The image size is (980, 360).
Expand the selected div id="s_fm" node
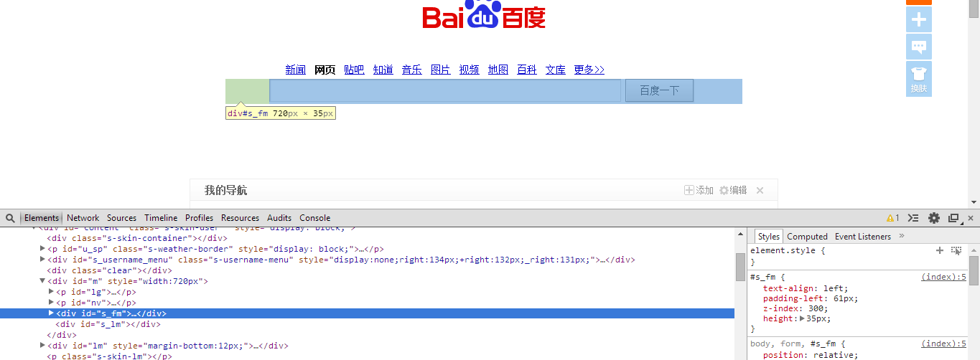tap(51, 313)
